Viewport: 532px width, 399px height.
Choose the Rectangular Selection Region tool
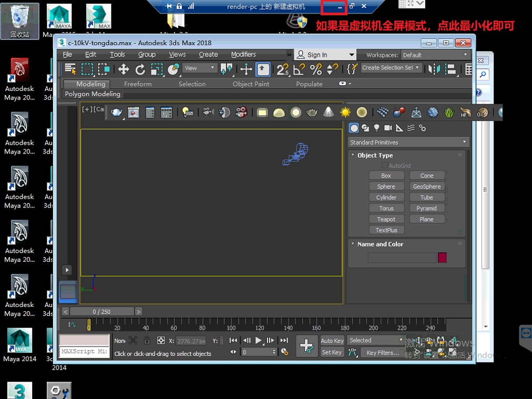[87, 69]
